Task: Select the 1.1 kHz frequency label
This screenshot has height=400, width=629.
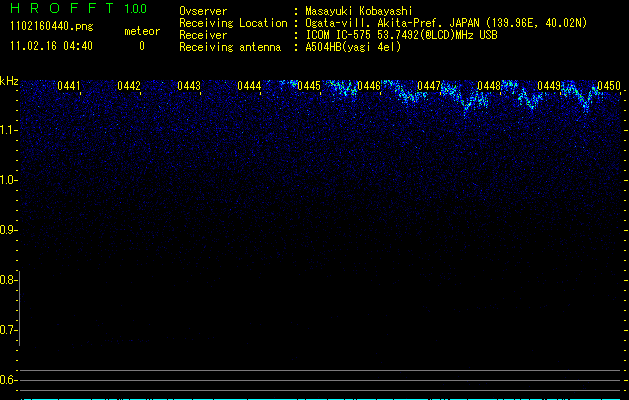Action: 9,129
